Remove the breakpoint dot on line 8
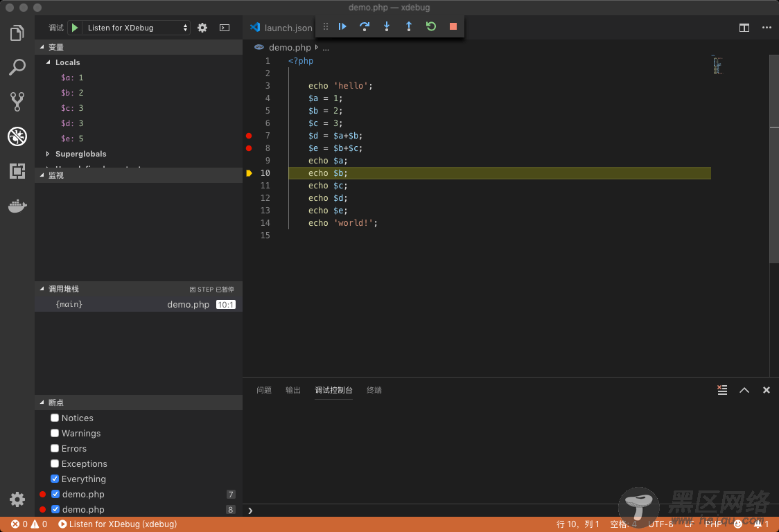 tap(249, 148)
